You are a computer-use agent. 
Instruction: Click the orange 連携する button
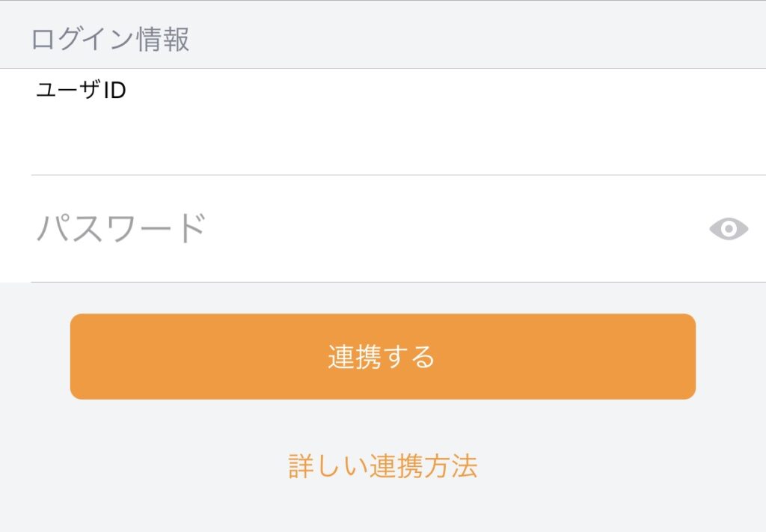pyautogui.click(x=382, y=356)
